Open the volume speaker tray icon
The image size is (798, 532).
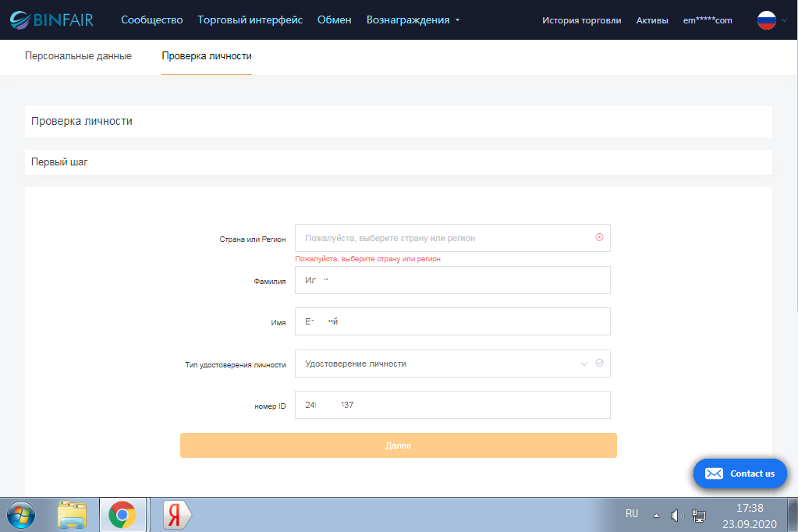(676, 515)
